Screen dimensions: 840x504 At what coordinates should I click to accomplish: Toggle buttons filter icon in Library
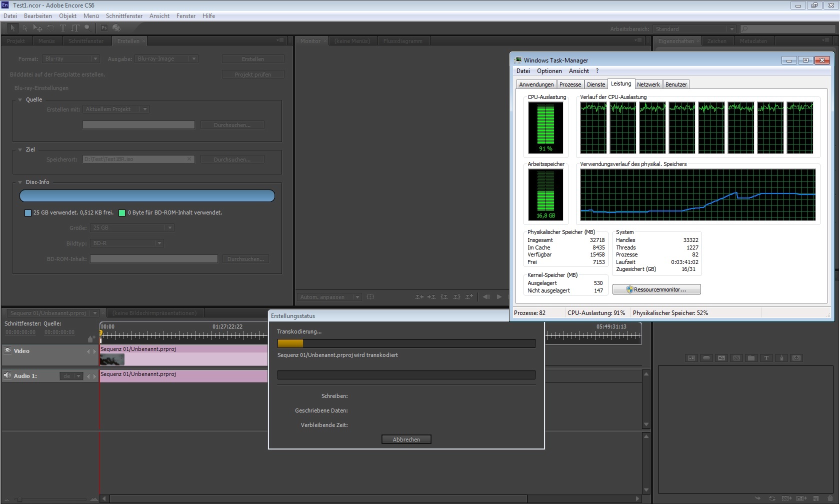tap(706, 358)
